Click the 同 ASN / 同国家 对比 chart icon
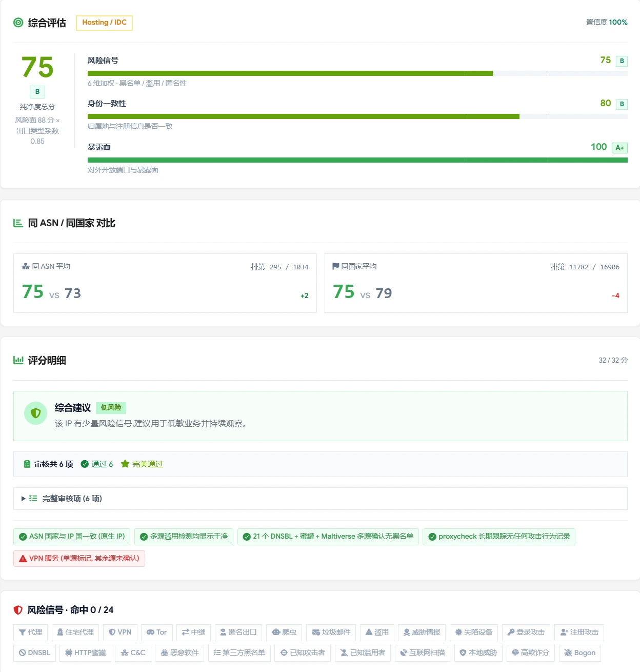The height and width of the screenshot is (672, 640). tap(18, 223)
